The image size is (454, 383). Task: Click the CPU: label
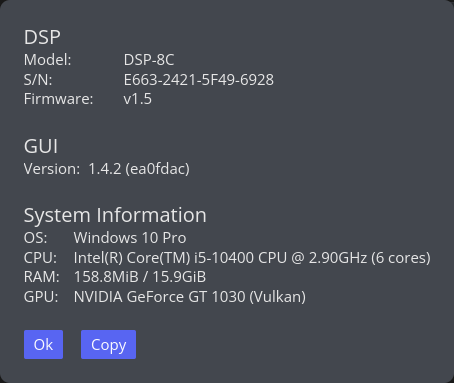tap(40, 258)
